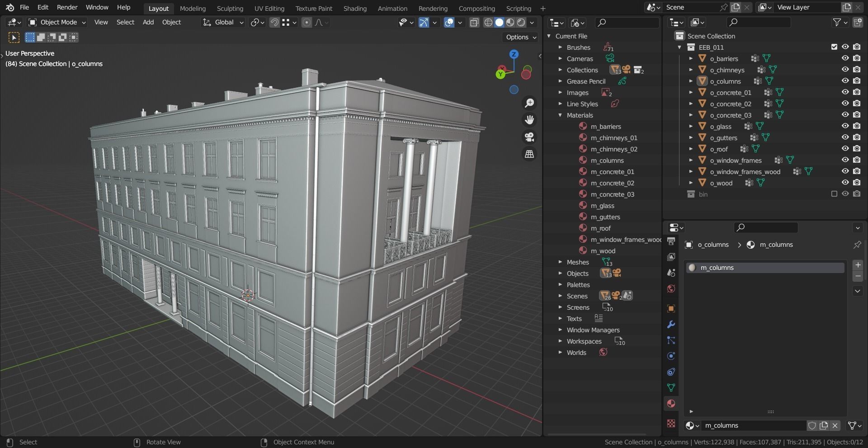
Task: Open the Object Constraints properties tab
Action: [671, 372]
